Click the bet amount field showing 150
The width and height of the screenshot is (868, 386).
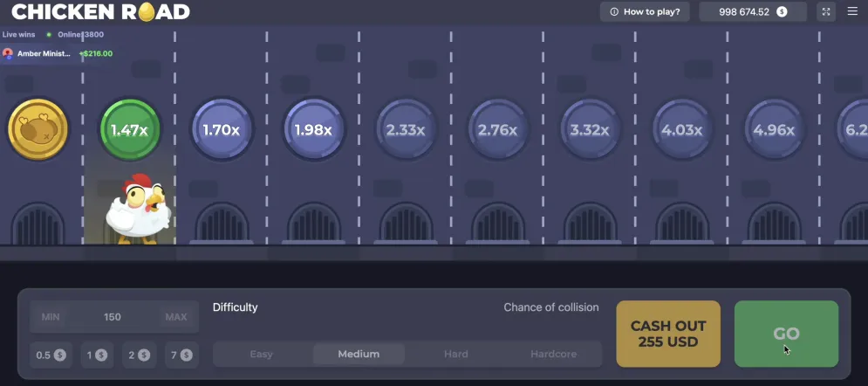(114, 317)
